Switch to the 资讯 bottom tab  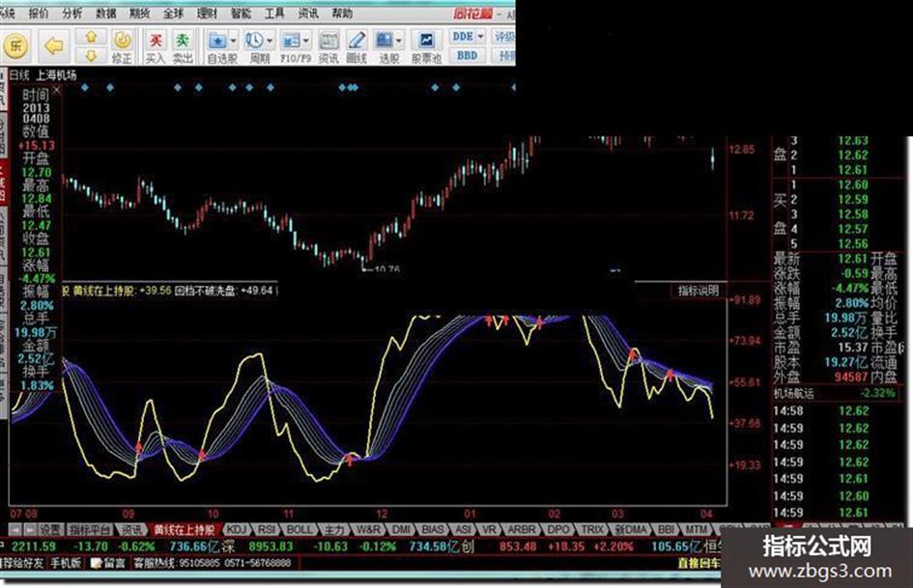(x=131, y=529)
